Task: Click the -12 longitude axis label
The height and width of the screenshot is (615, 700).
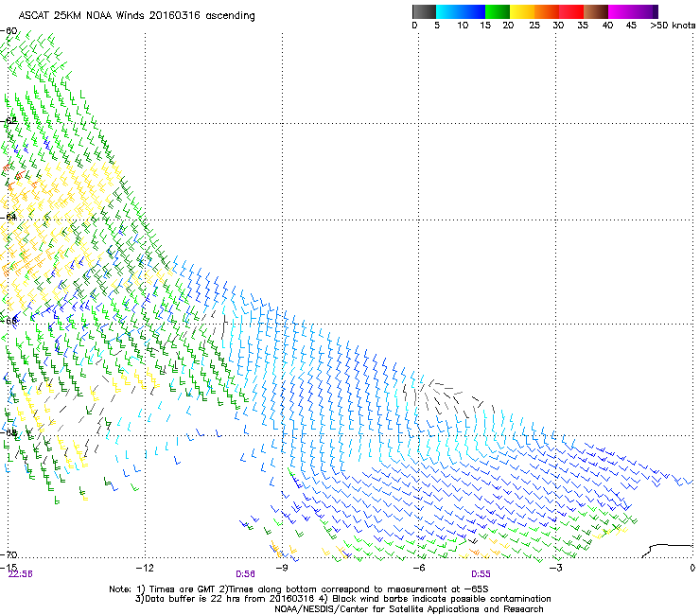Action: (145, 568)
